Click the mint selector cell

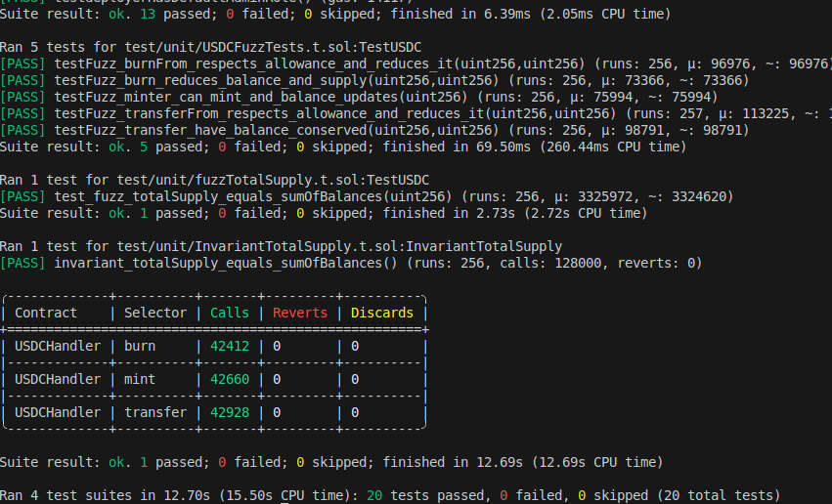pyautogui.click(x=140, y=379)
